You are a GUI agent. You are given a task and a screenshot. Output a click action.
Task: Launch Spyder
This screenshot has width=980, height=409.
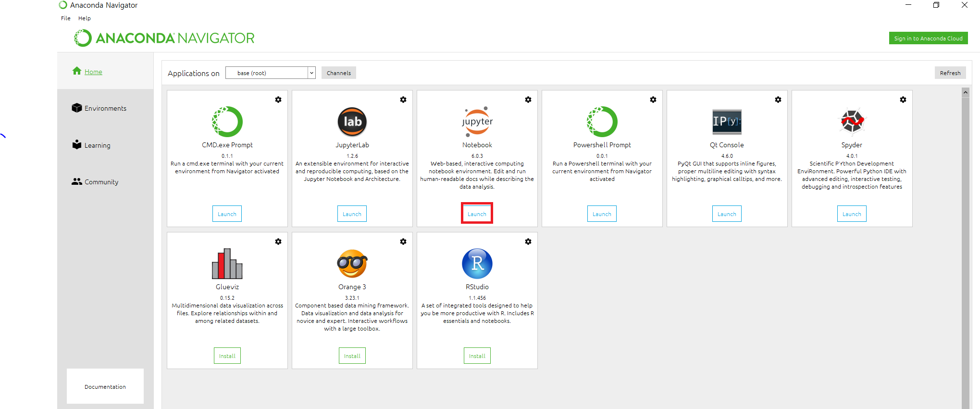(x=852, y=214)
